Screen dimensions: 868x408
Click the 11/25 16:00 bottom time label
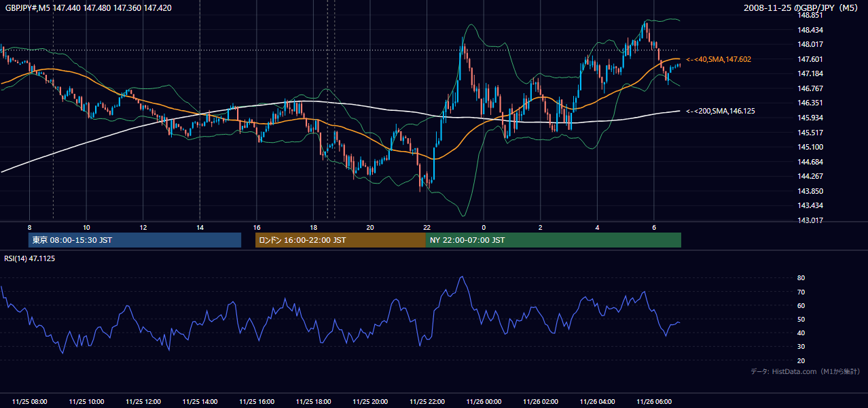coord(256,402)
